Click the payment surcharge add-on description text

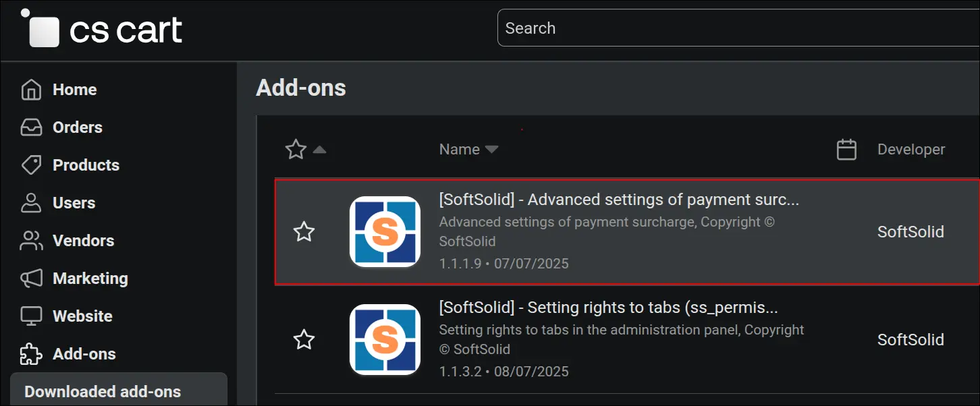[x=607, y=231]
